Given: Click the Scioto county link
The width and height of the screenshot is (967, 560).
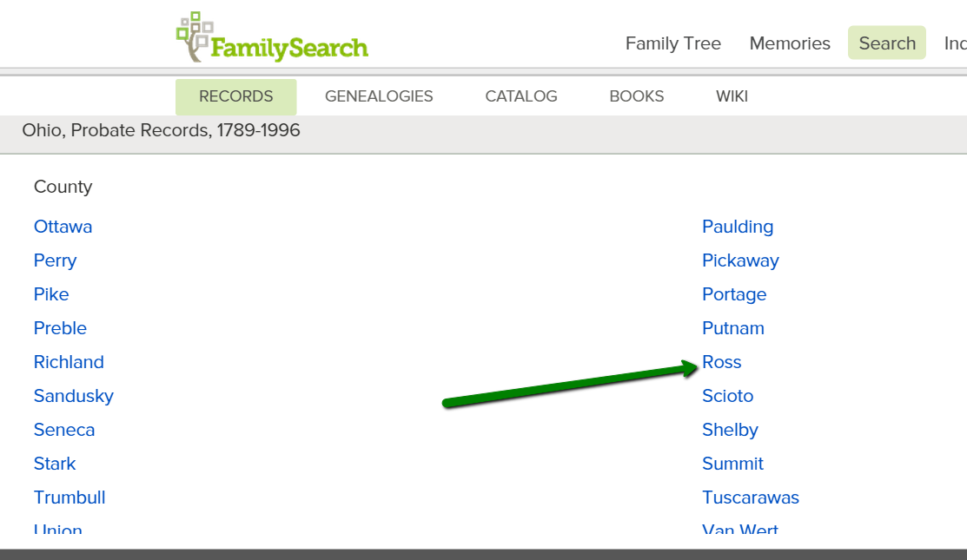Looking at the screenshot, I should [x=727, y=396].
